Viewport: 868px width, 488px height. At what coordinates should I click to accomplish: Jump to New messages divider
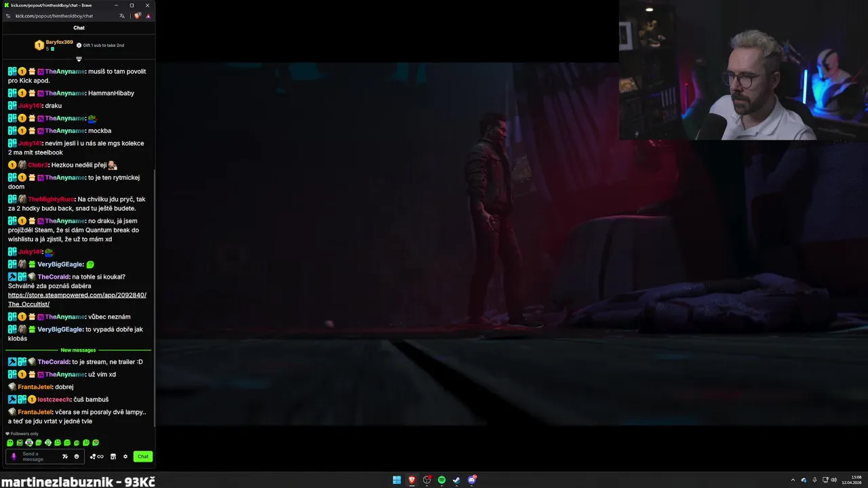[x=78, y=350]
